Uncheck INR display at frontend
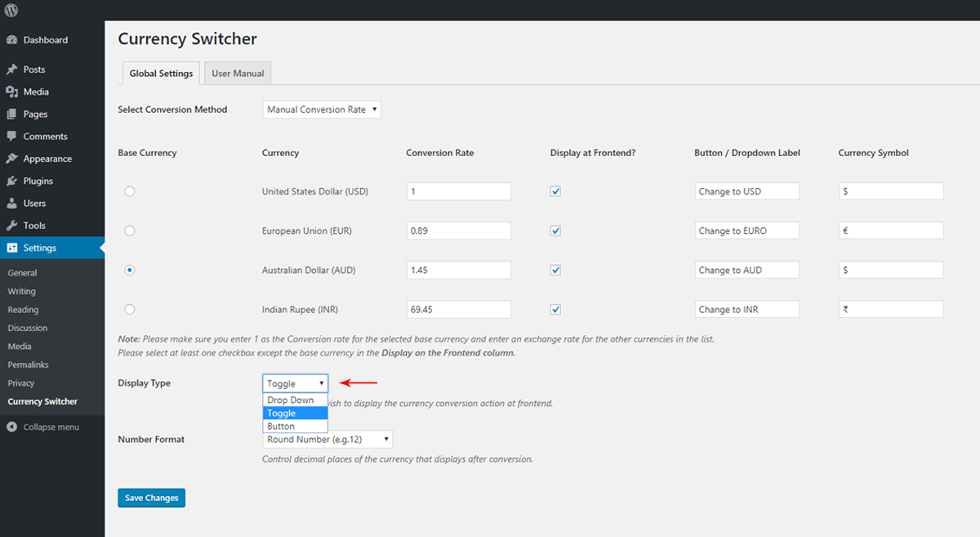980x537 pixels. point(555,309)
